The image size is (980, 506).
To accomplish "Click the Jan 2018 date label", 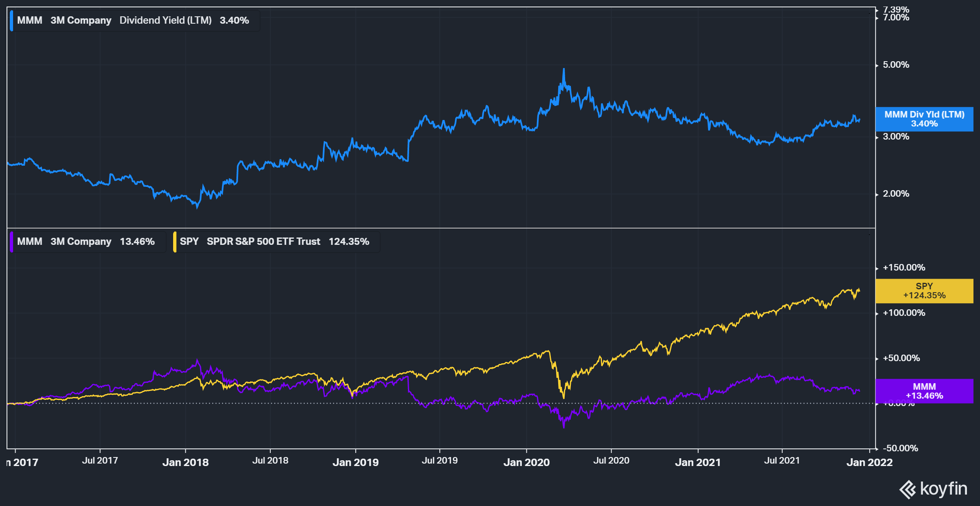I will (x=185, y=462).
